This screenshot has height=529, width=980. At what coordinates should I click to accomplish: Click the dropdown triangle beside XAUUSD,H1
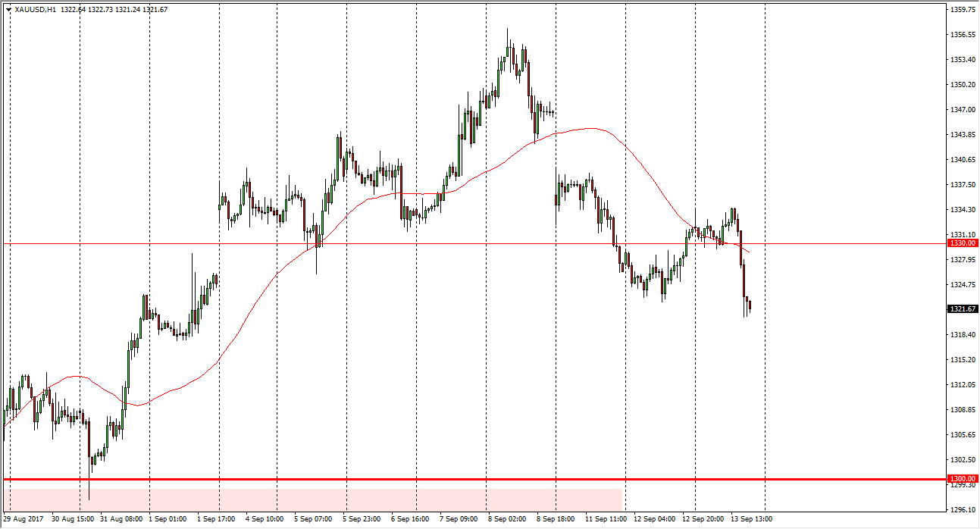[x=8, y=10]
